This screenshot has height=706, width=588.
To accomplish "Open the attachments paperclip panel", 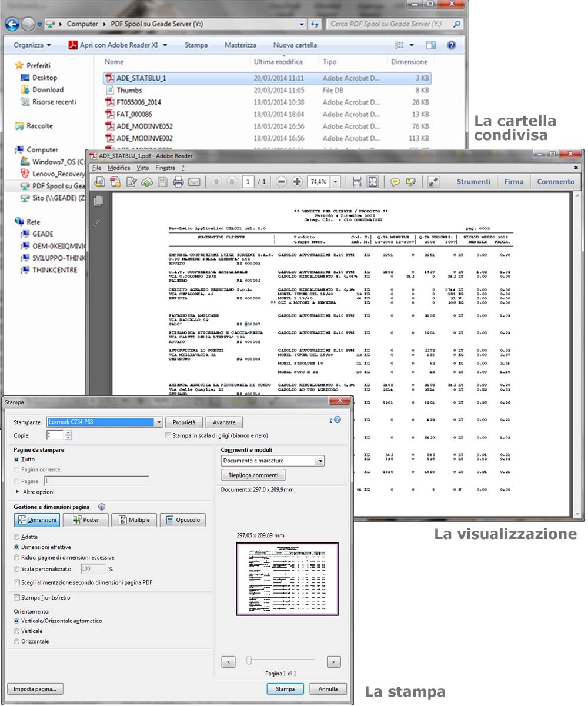I will (98, 221).
